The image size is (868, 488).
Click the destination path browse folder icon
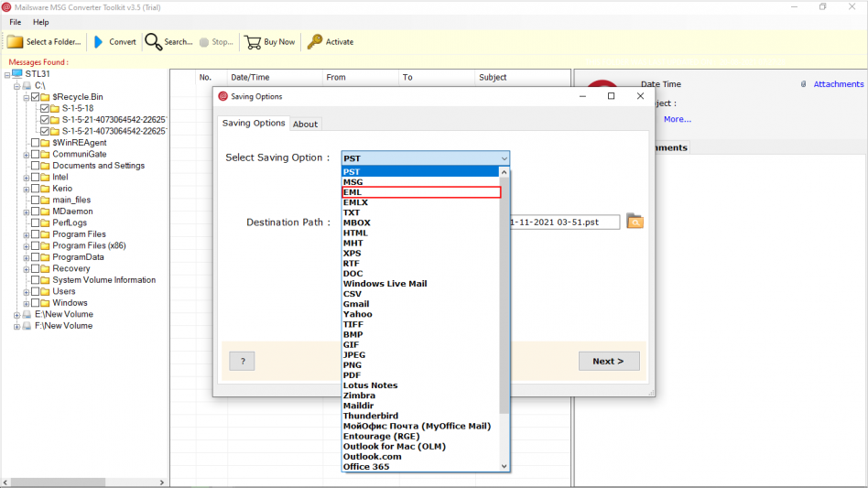(x=635, y=222)
